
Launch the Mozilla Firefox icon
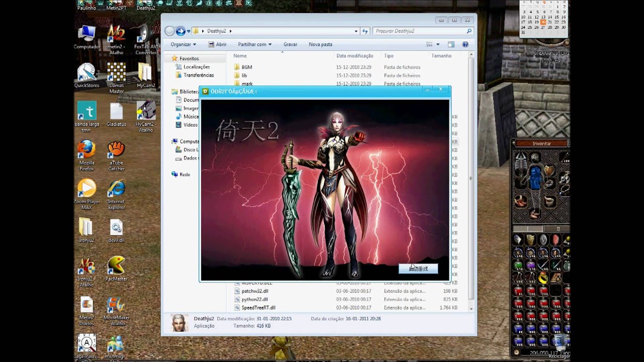(x=87, y=155)
